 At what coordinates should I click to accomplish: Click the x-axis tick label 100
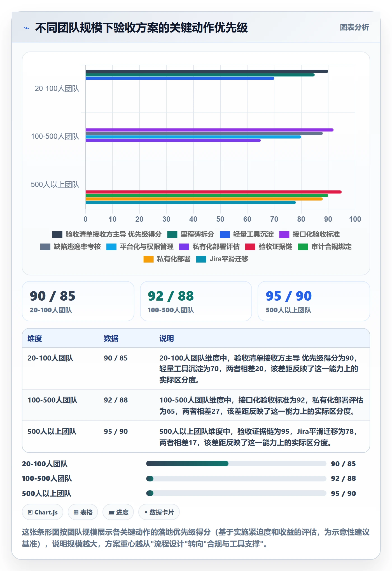355,219
